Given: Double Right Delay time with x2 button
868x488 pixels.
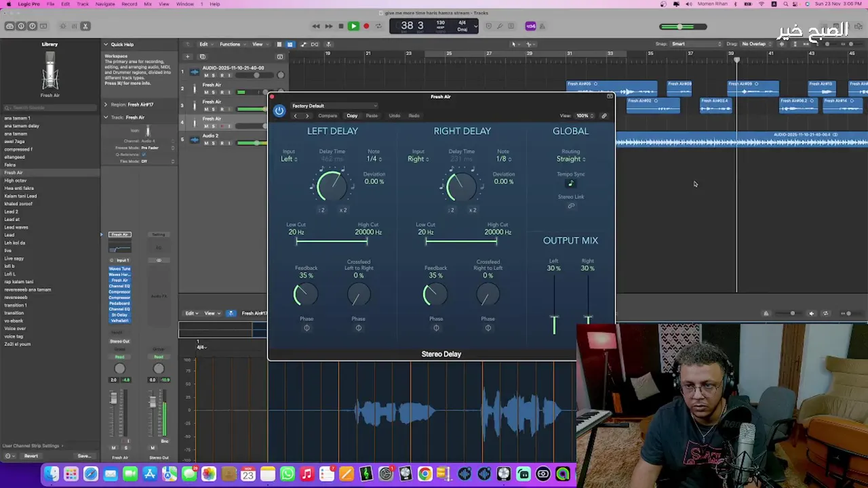Looking at the screenshot, I should tap(473, 210).
